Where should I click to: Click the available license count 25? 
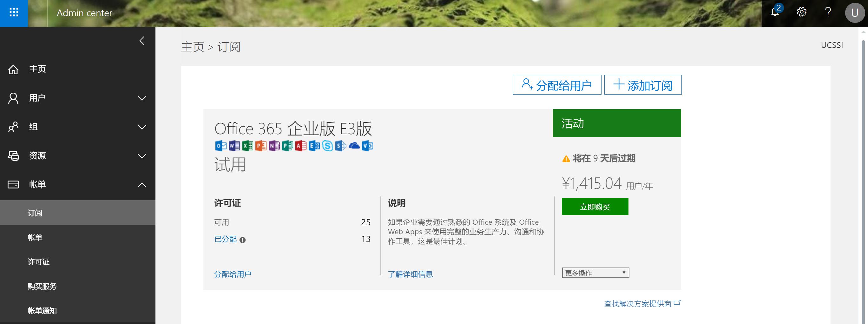click(x=365, y=222)
